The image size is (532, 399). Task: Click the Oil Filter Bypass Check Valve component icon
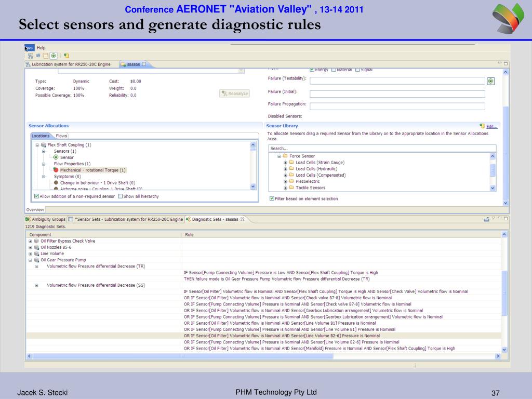click(36, 241)
